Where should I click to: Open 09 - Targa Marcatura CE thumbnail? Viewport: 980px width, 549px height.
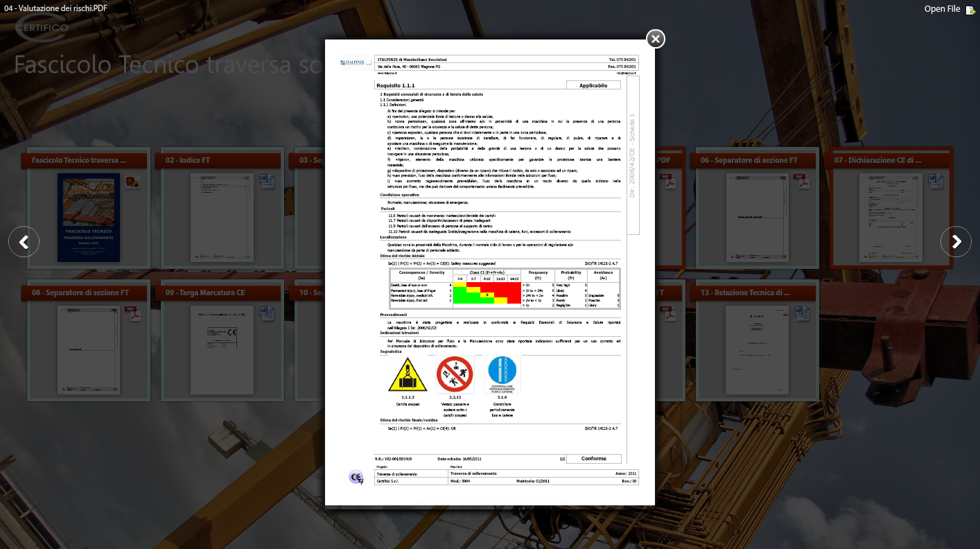(222, 350)
